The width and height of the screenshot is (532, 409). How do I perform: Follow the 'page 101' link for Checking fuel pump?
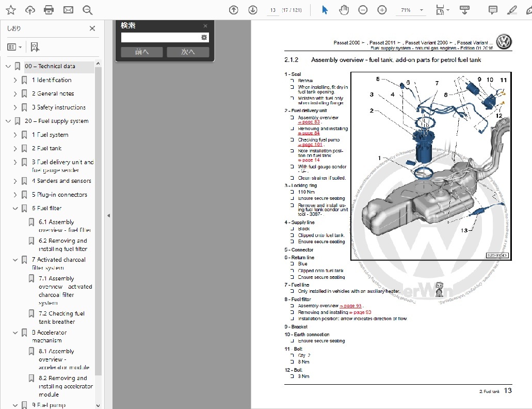pos(310,145)
